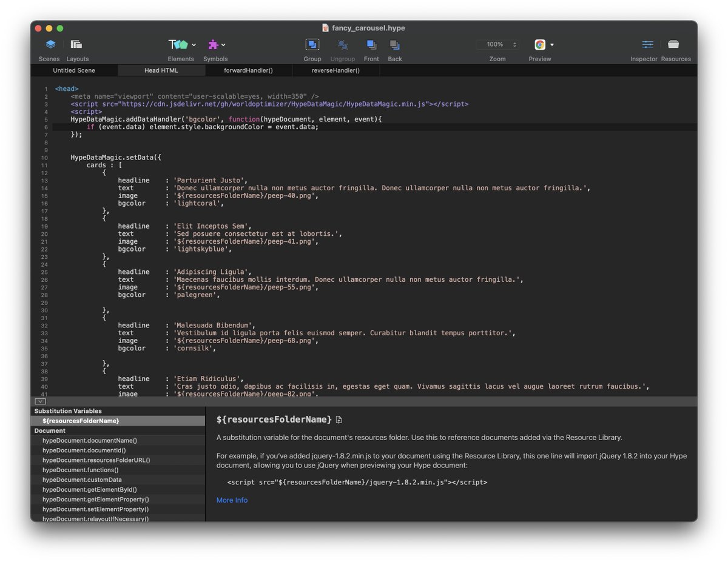Click the Symbols puzzle icon
This screenshot has width=728, height=562.
(213, 44)
